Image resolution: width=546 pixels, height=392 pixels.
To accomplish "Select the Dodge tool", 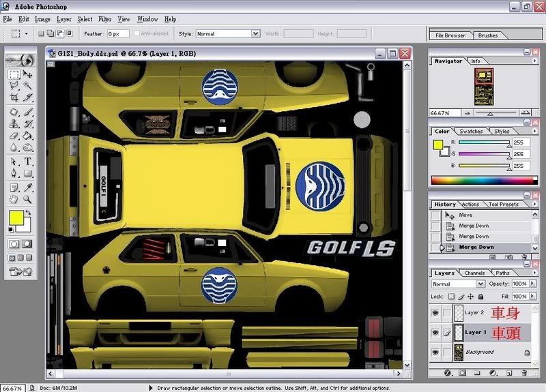I will (28, 147).
